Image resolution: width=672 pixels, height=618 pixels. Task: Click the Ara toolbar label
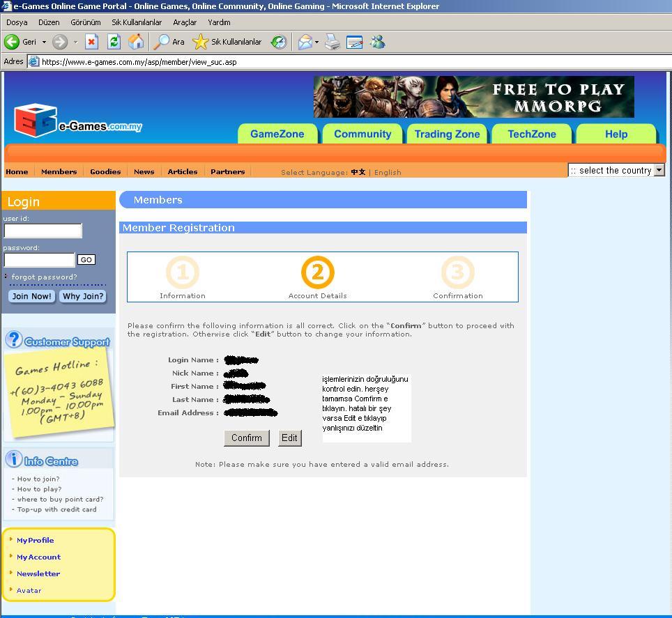pyautogui.click(x=178, y=42)
